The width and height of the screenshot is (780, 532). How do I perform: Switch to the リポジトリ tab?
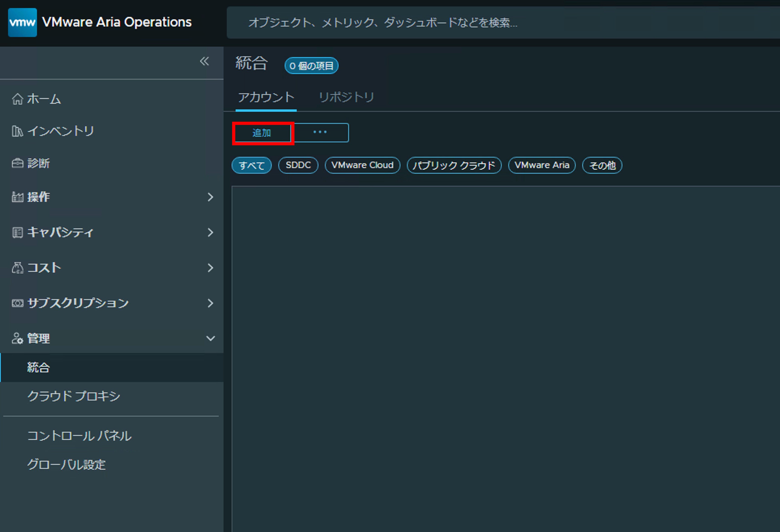coord(346,97)
